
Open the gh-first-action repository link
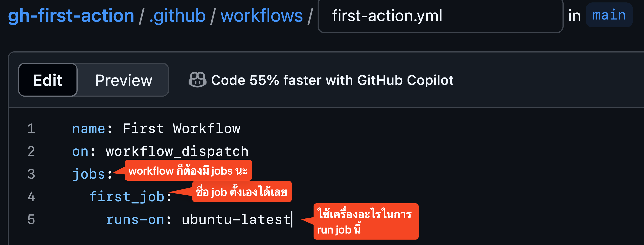71,16
